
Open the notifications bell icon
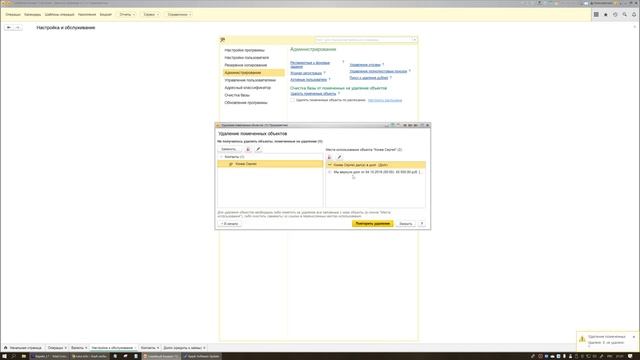634,14
